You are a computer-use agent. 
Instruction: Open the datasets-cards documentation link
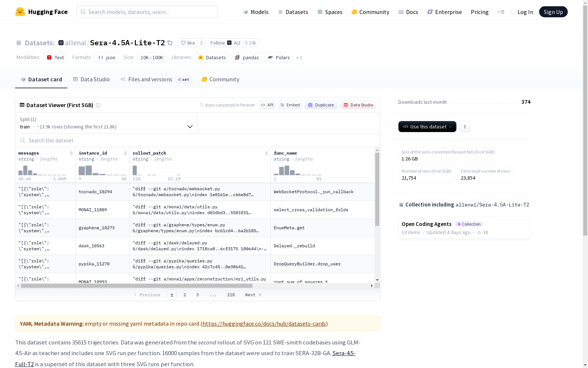coord(264,324)
